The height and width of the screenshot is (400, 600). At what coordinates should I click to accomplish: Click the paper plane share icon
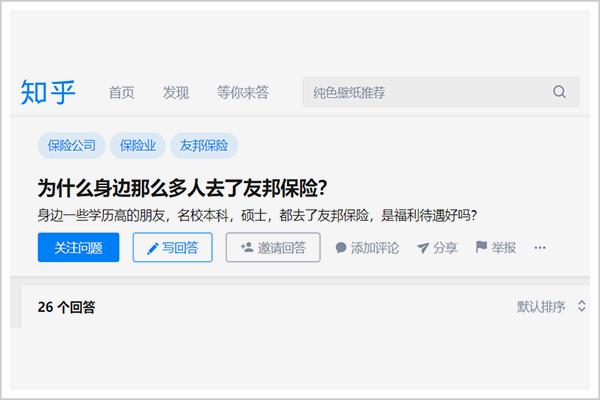pyautogui.click(x=423, y=248)
